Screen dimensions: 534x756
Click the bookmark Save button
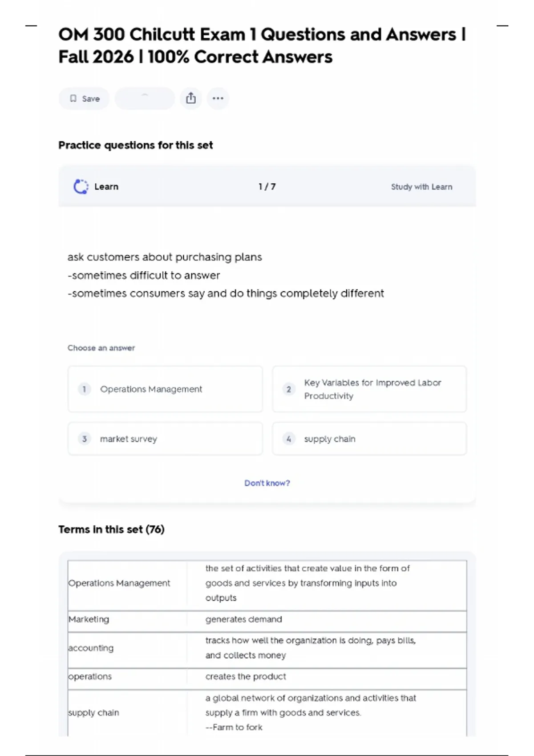coord(84,99)
